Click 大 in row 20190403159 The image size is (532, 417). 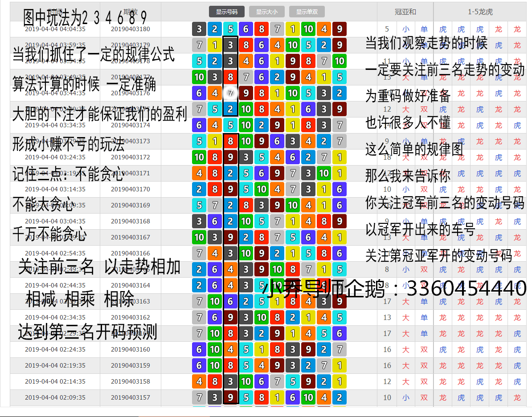(x=406, y=365)
